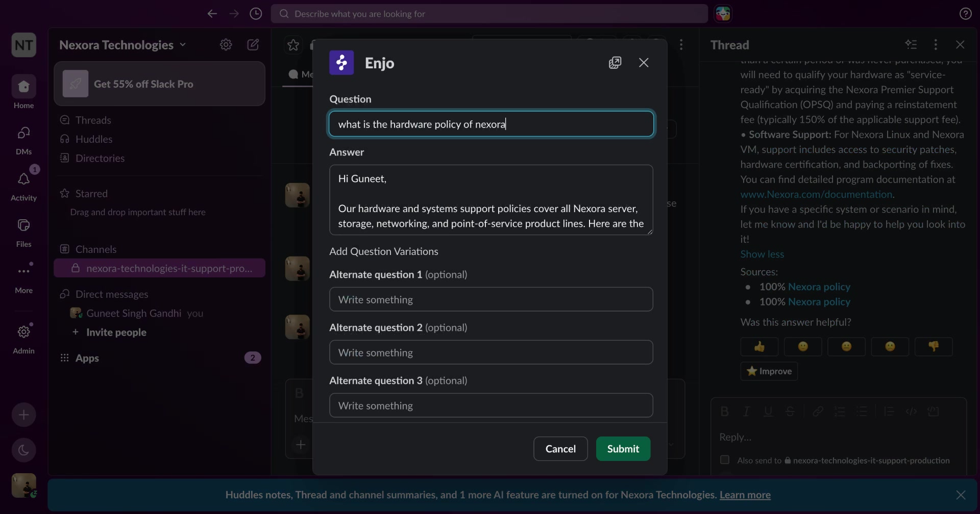Open the Home view in sidebar
The image size is (980, 514).
point(23,92)
